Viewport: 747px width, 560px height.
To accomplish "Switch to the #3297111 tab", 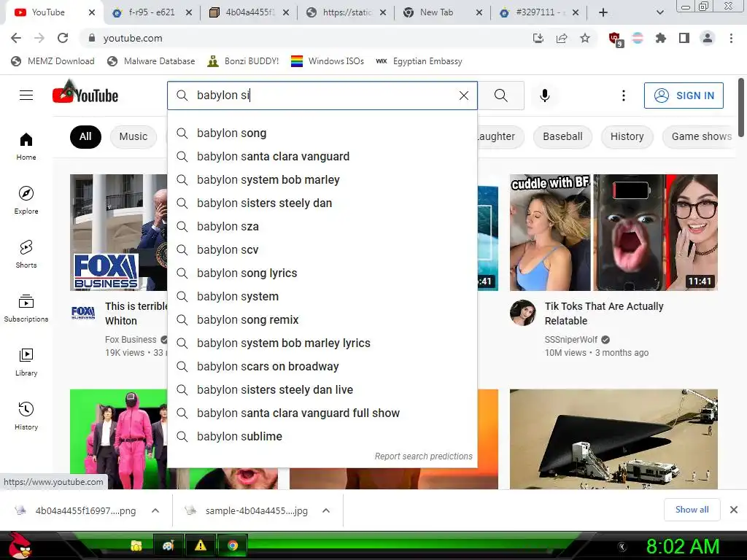I will (538, 12).
